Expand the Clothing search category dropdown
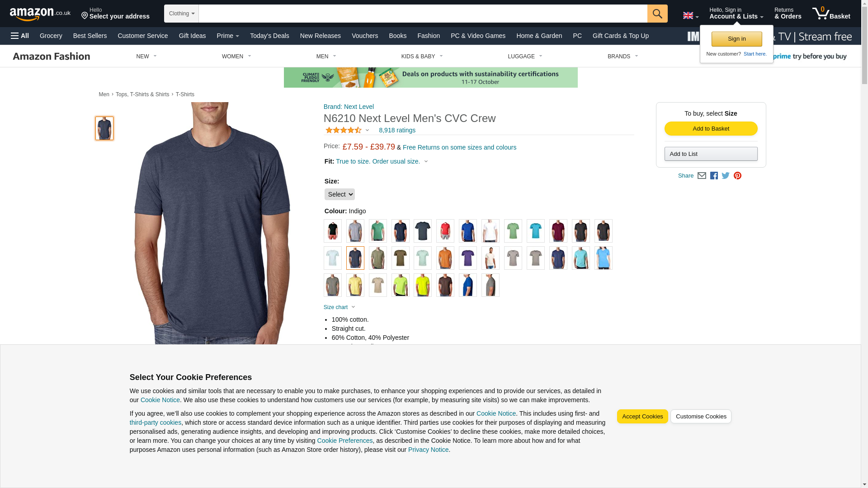This screenshot has width=868, height=488. (x=181, y=14)
